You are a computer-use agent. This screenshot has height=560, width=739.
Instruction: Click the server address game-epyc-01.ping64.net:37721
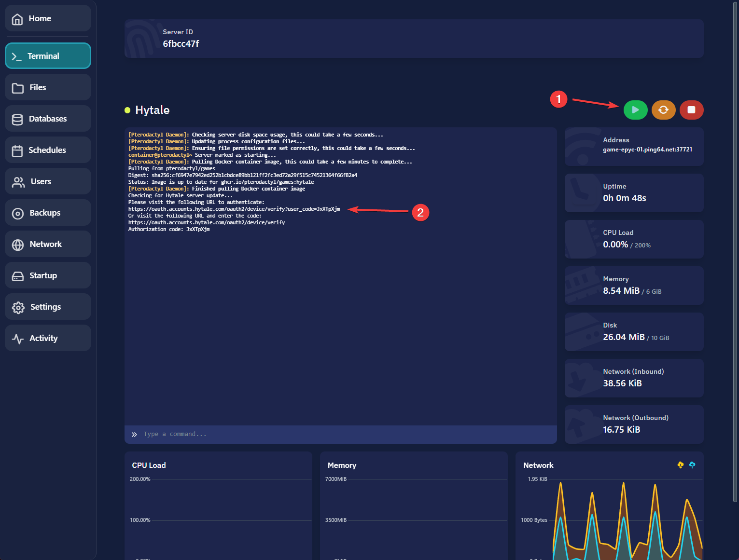647,150
